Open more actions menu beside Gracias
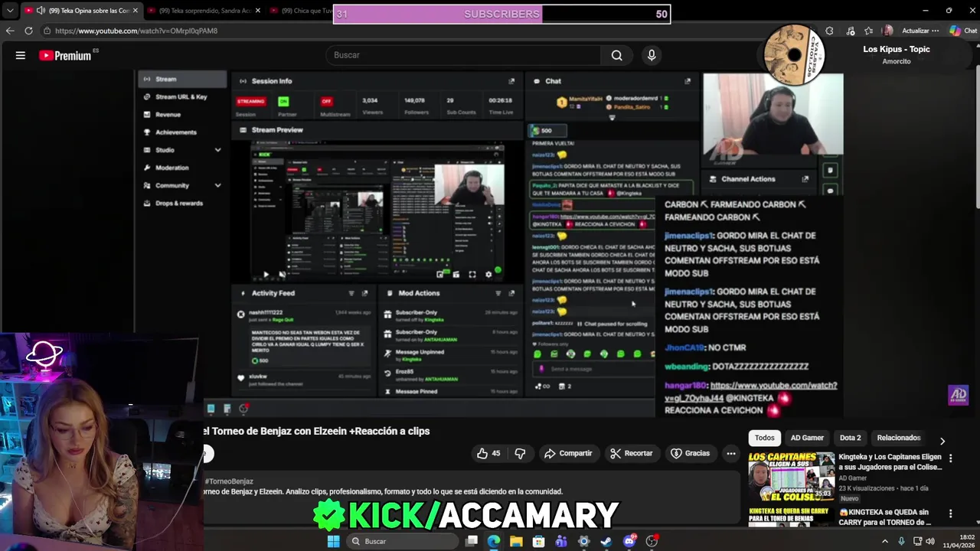 tap(731, 453)
